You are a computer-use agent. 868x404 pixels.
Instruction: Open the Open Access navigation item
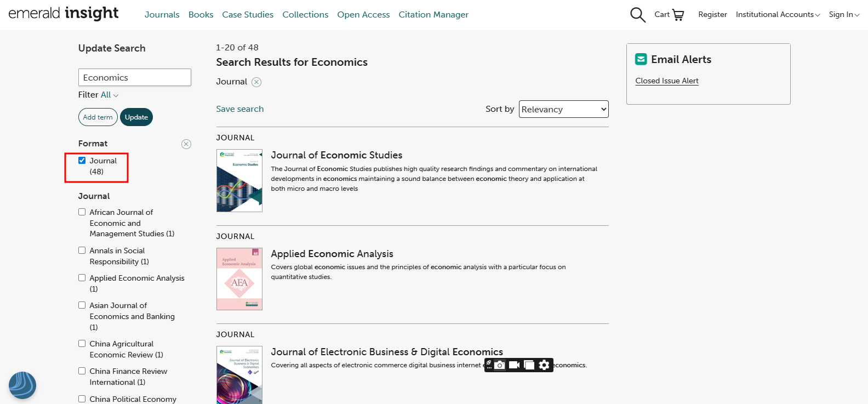coord(363,15)
